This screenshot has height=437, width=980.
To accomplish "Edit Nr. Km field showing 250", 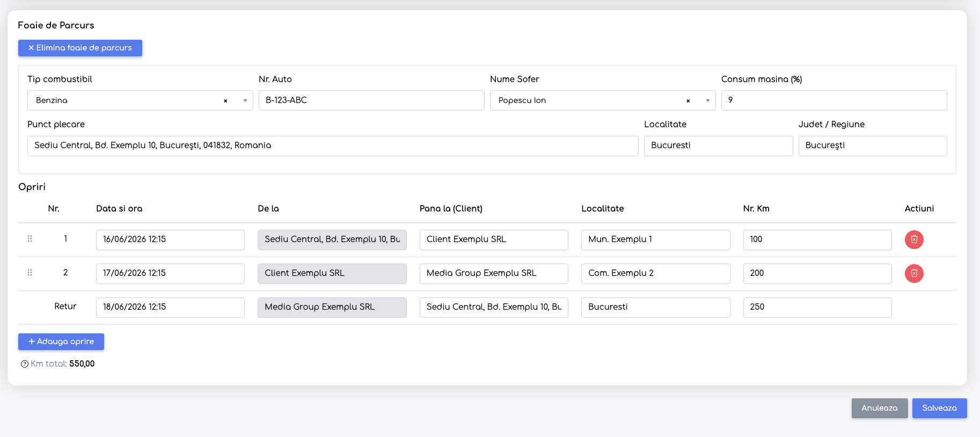I will pyautogui.click(x=817, y=307).
